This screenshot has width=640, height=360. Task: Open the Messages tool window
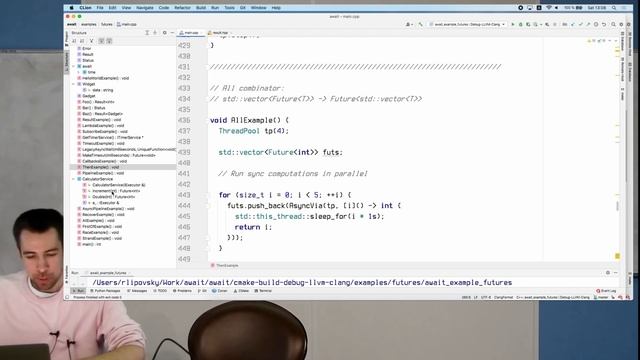pos(137,291)
